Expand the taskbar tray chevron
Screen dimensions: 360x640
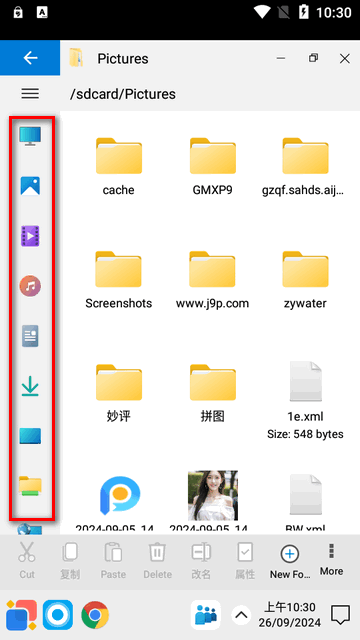point(241,614)
